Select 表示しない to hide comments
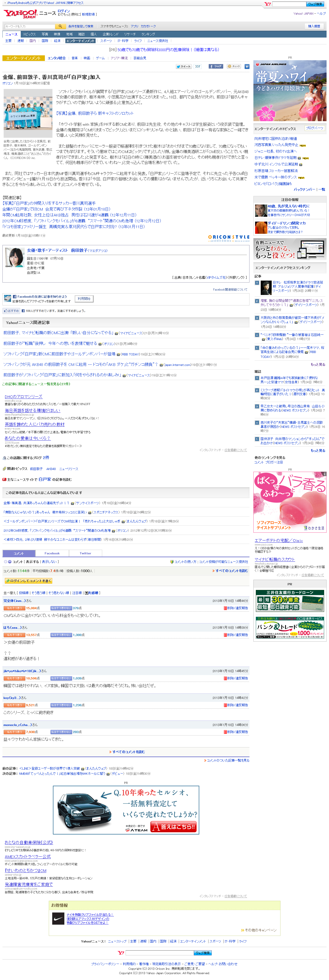Viewport: 329px width, 980px height. pyautogui.click(x=49, y=561)
